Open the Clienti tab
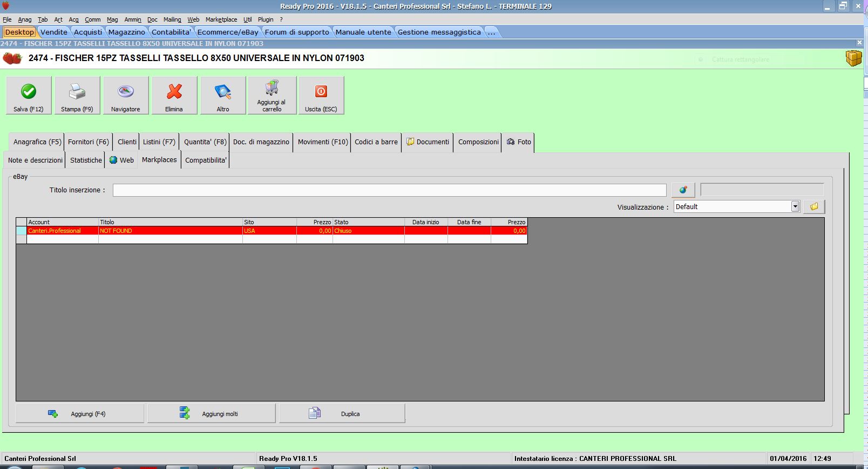This screenshot has height=469, width=868. click(127, 142)
